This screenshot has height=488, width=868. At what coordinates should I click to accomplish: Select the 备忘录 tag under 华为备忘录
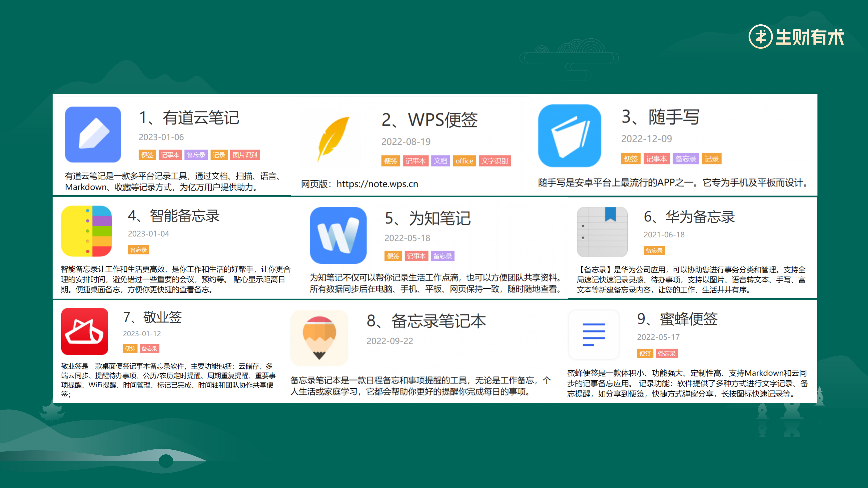coord(654,251)
